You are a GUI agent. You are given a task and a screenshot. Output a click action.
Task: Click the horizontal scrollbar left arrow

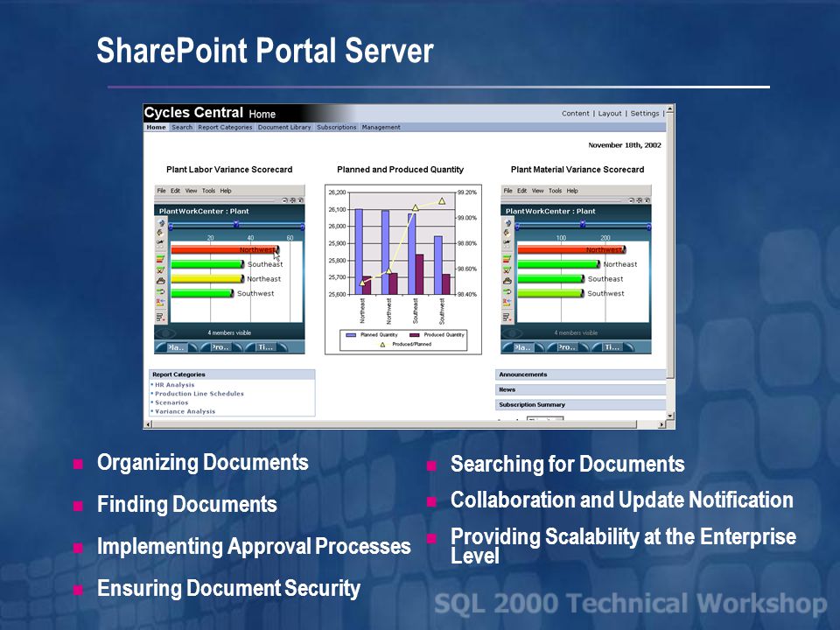149,424
